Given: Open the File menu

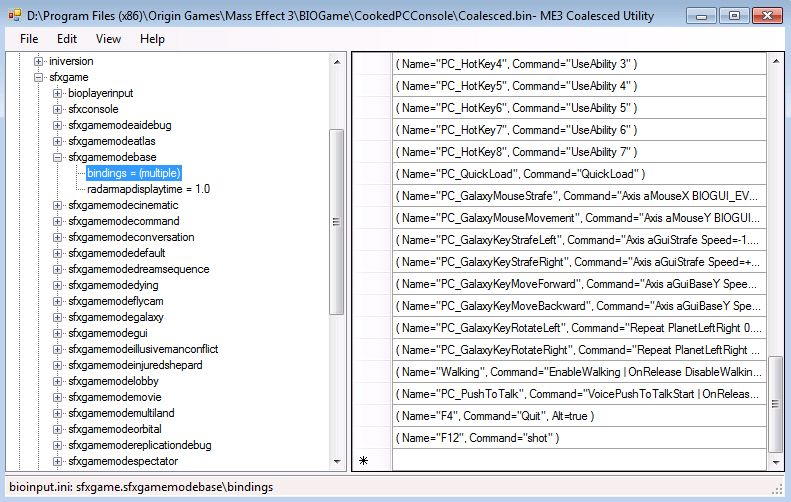Looking at the screenshot, I should tap(28, 39).
